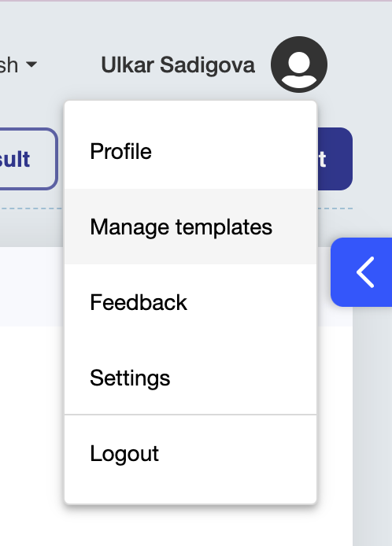Click the left chevron arrow icon
392x546 pixels.
[365, 272]
